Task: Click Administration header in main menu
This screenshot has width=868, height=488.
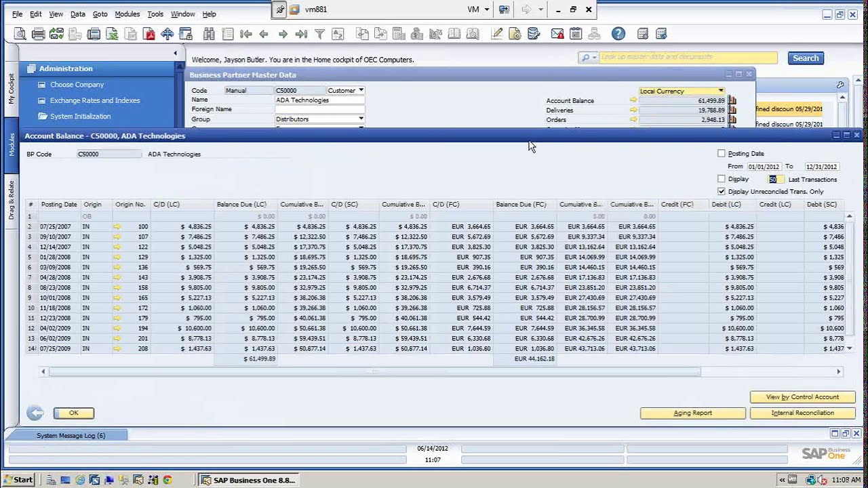Action: (x=66, y=68)
